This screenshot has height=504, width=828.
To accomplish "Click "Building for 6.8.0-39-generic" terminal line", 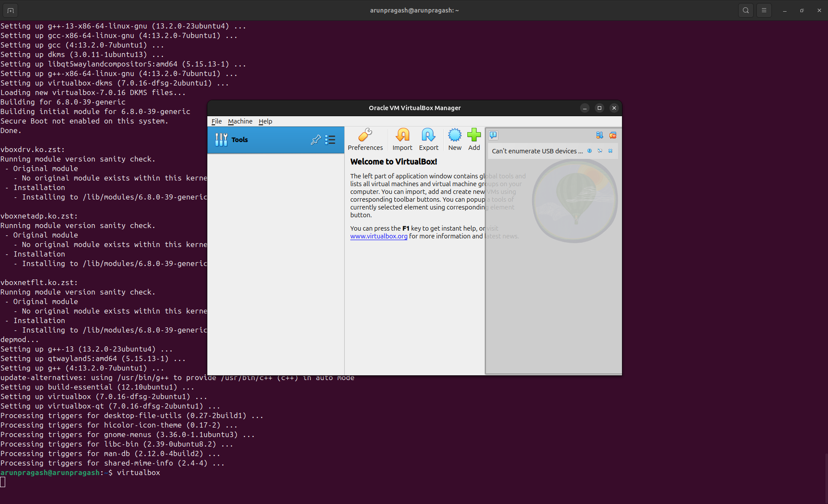I will [63, 102].
